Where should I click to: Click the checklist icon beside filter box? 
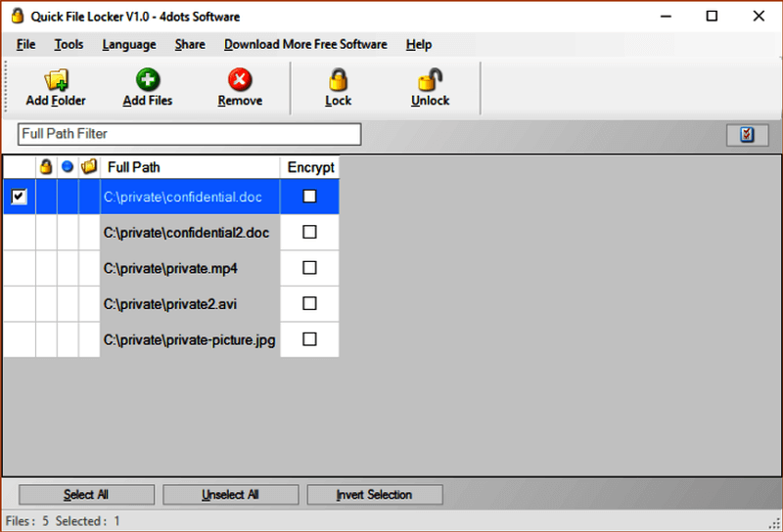coord(748,135)
